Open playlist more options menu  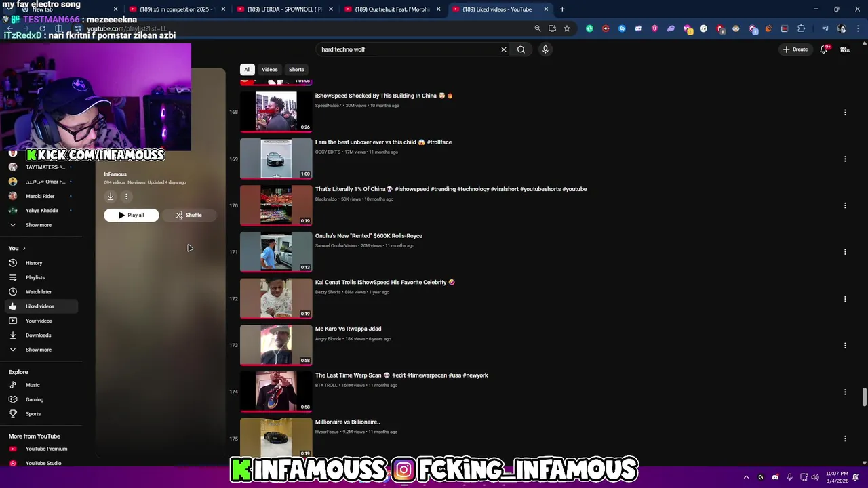coord(126,197)
